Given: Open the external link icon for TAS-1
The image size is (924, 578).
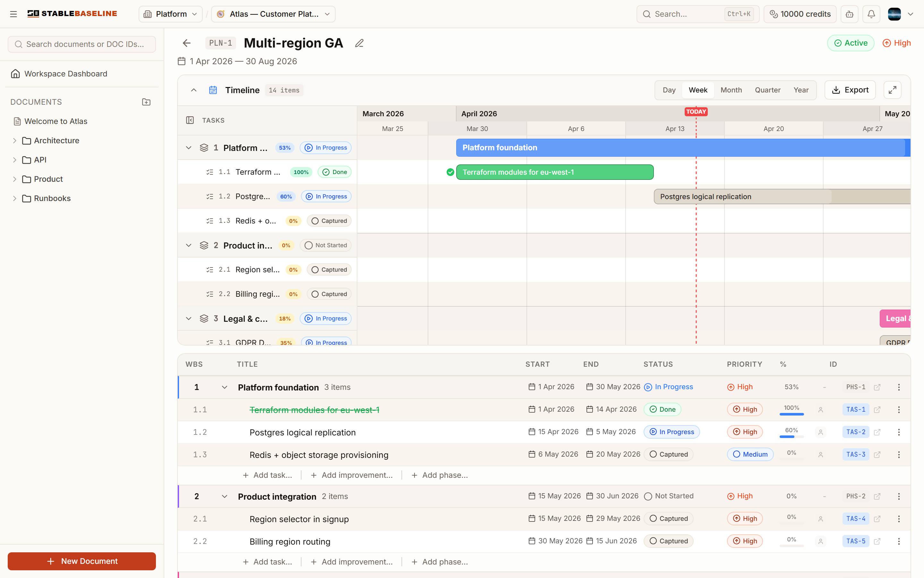Looking at the screenshot, I should [877, 409].
